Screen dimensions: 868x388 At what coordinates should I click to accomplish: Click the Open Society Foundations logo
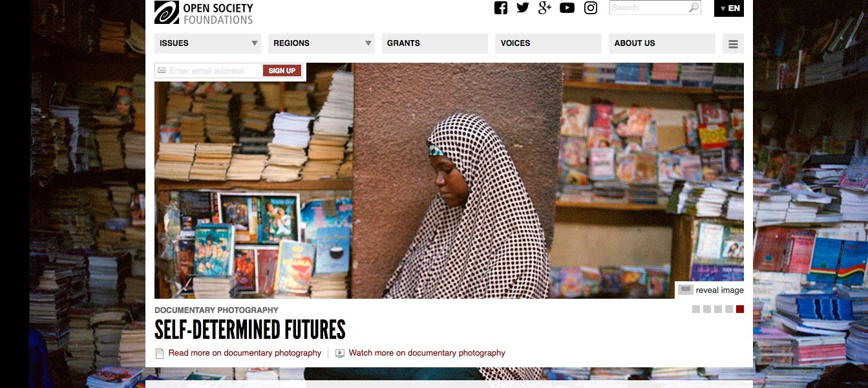pos(204,12)
